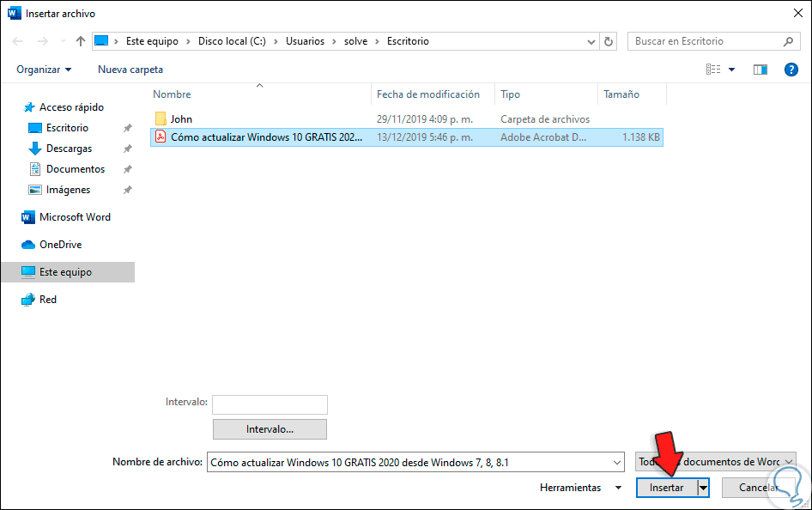Screen dimensions: 812x510
Task: Refresh the current folder view
Action: tap(609, 41)
